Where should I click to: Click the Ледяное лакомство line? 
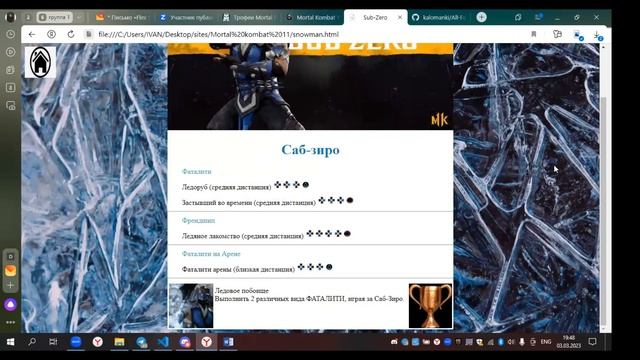pos(266,235)
